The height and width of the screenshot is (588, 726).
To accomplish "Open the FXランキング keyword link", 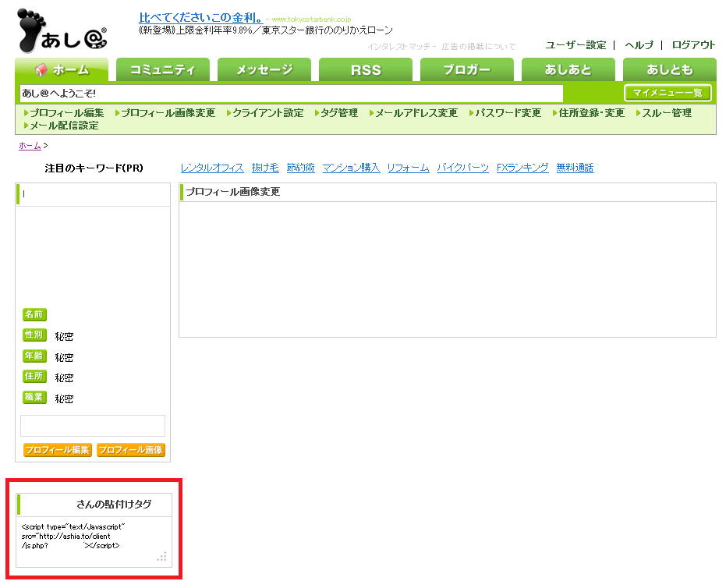I will click(522, 168).
